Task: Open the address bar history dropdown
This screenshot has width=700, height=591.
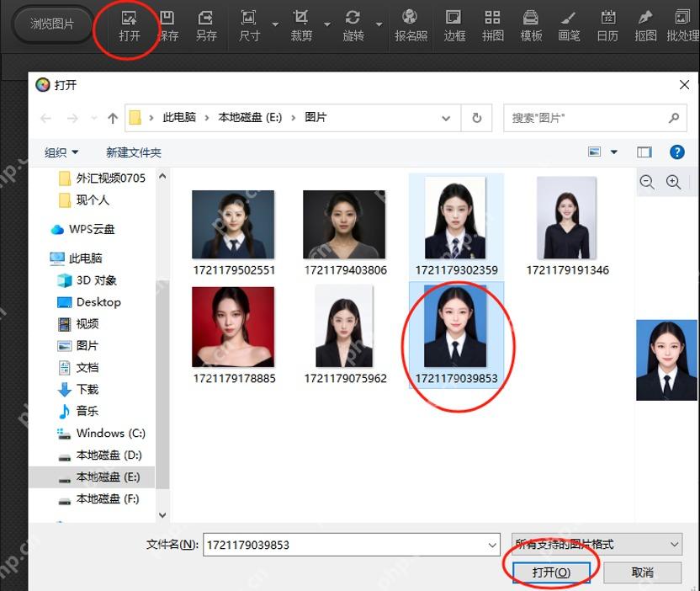Action: click(446, 119)
